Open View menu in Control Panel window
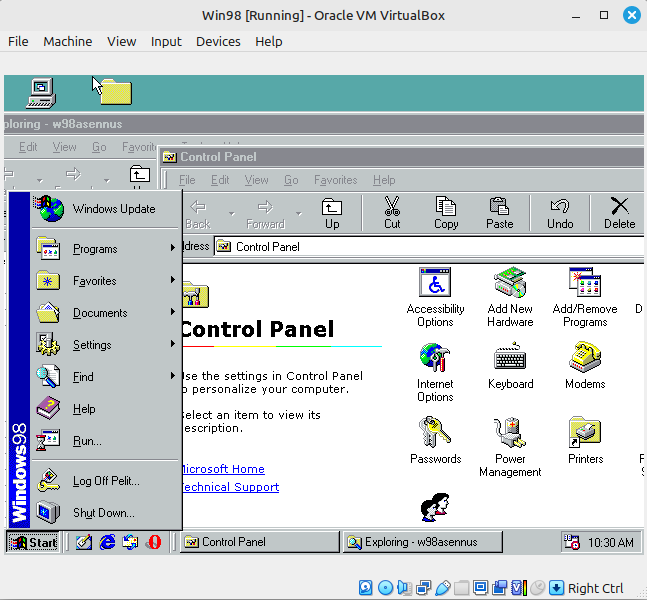This screenshot has height=600, width=647. click(x=256, y=180)
